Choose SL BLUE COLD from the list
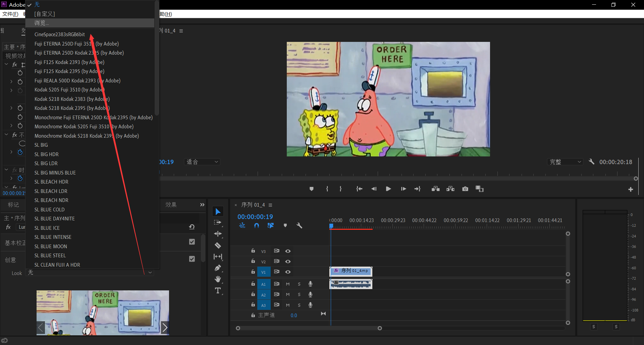644x345 pixels. (x=50, y=209)
